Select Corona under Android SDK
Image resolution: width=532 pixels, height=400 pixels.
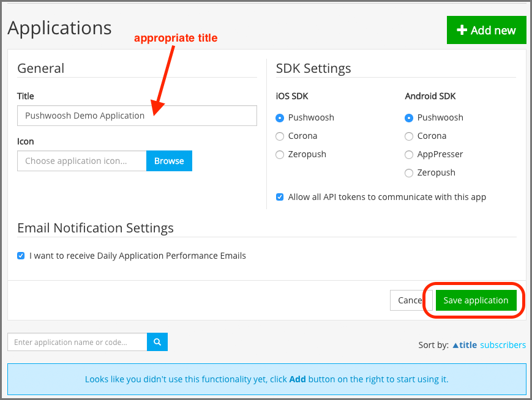click(x=409, y=136)
